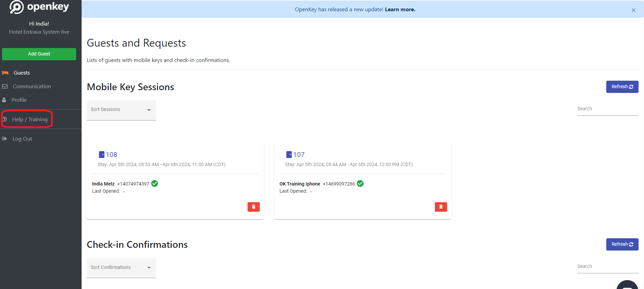Open Help / Training page
The image size is (644, 289).
[30, 119]
